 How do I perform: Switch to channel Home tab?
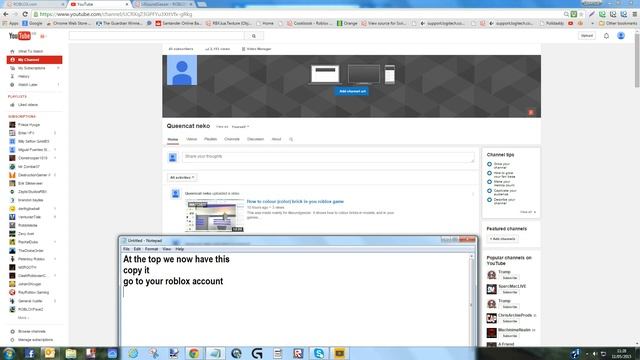pyautogui.click(x=173, y=139)
